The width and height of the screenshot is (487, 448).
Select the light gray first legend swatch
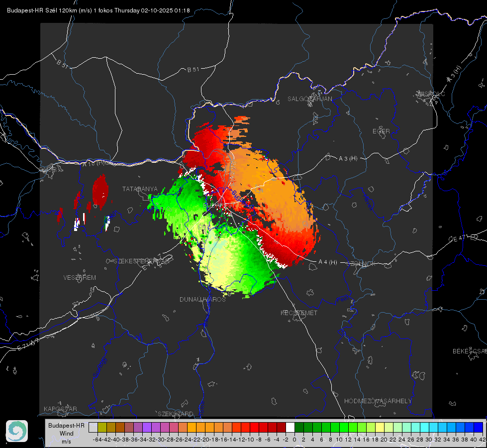coord(93,427)
